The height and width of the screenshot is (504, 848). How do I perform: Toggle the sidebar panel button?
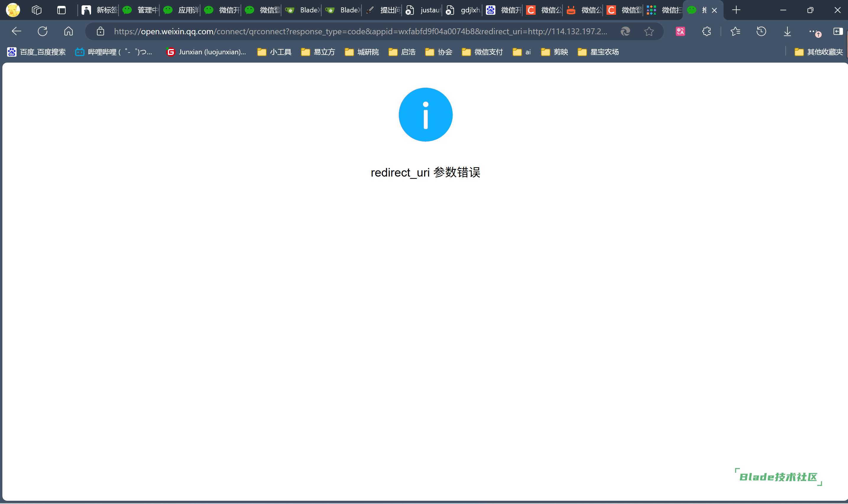pos(838,31)
